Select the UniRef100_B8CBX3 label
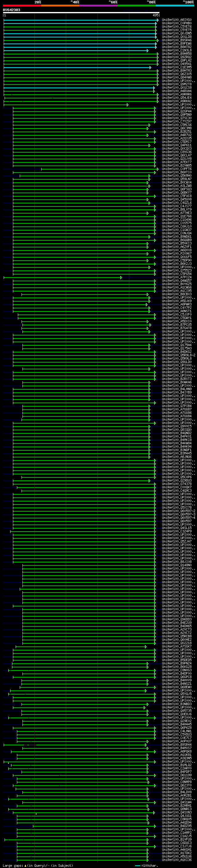 click(x=177, y=294)
